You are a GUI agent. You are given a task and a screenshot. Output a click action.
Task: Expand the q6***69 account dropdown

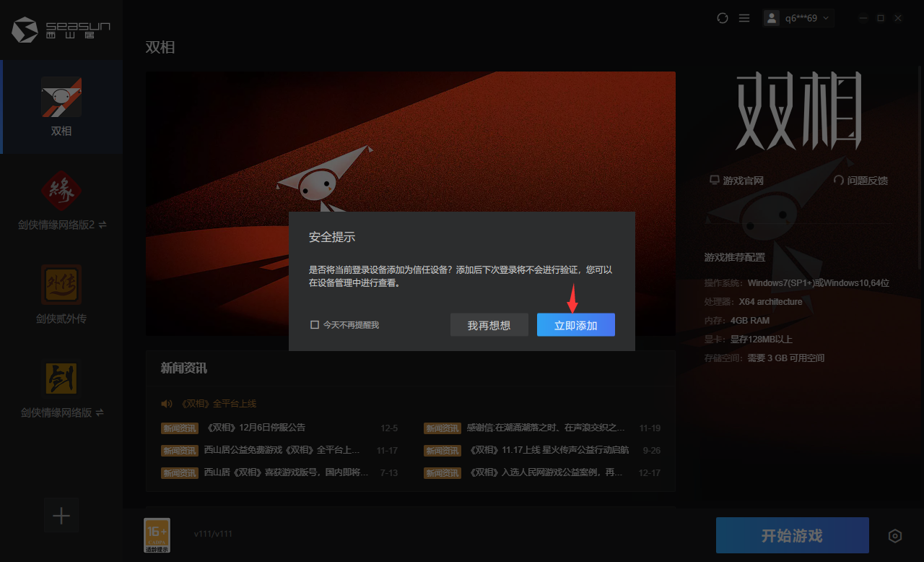(x=826, y=18)
